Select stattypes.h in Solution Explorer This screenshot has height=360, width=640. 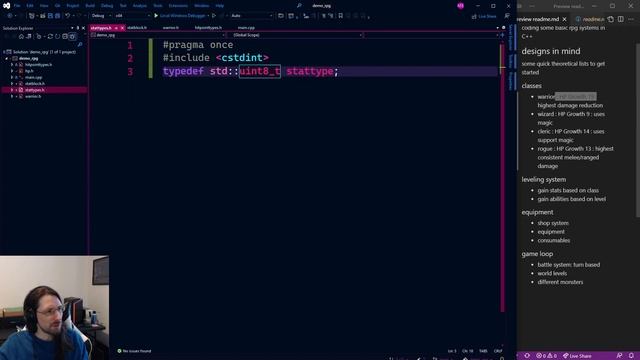click(x=34, y=90)
